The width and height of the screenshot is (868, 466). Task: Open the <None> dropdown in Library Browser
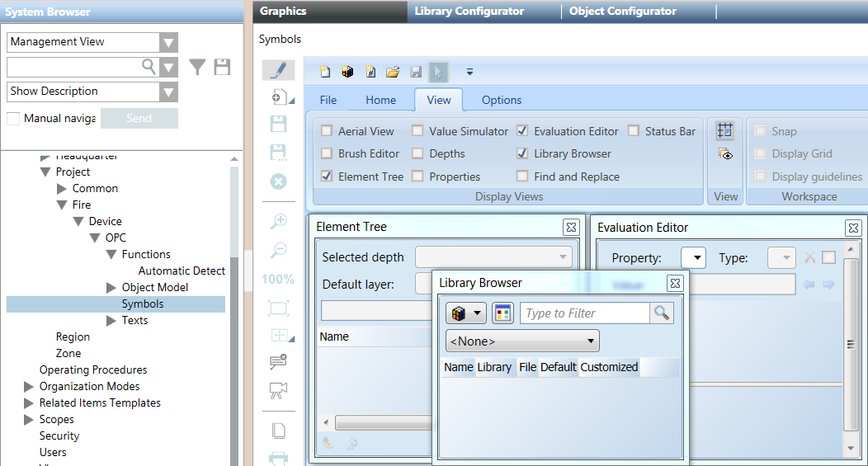(x=522, y=341)
